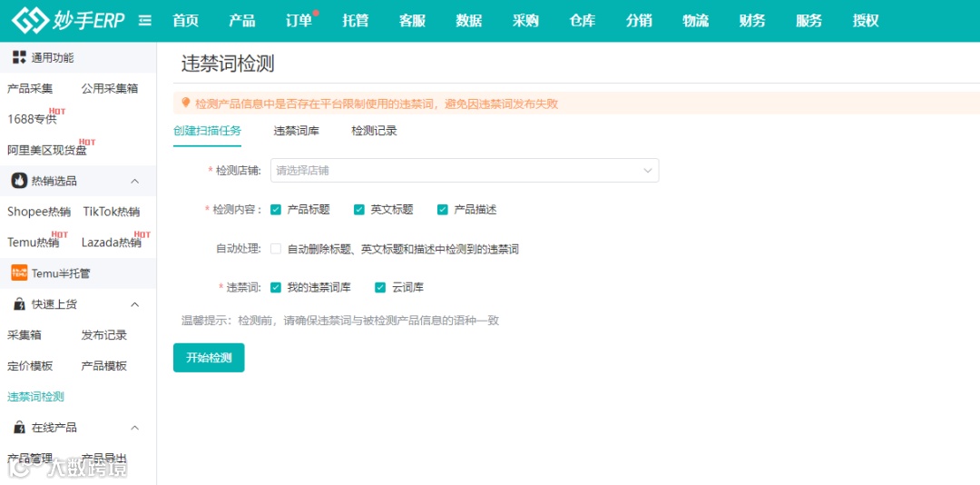Click the 妙手ERP logo
The height and width of the screenshot is (485, 980).
[x=68, y=21]
